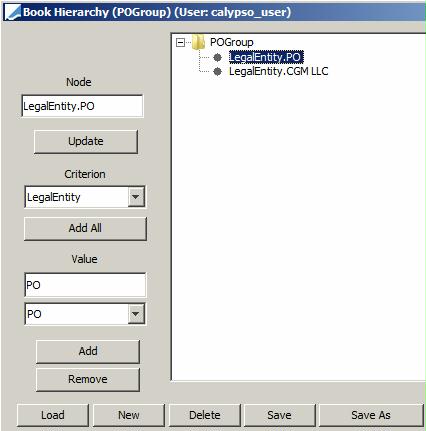This screenshot has width=426, height=431.
Task: Collapse the POGroup tree node
Action: 180,42
